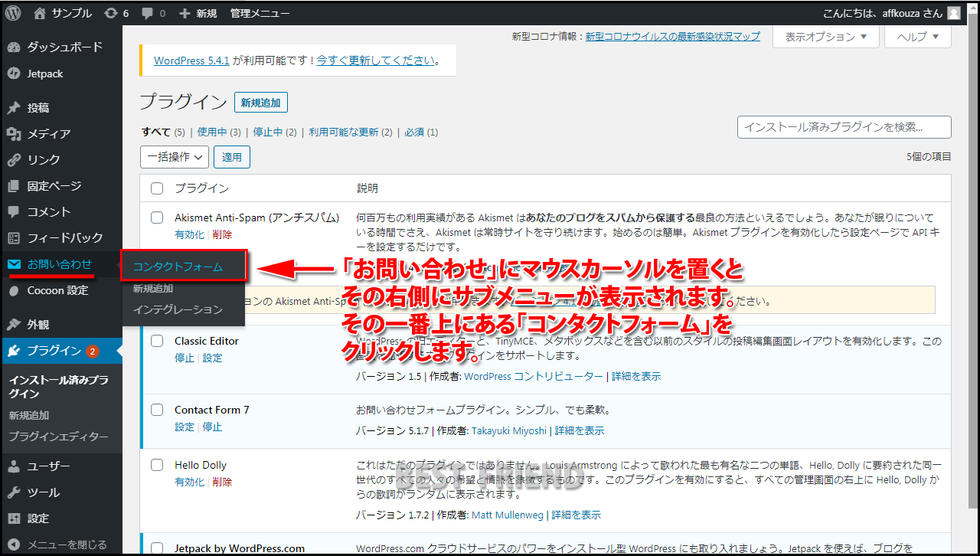
Task: Open プラグインエディター submenu item
Action: coord(59,437)
